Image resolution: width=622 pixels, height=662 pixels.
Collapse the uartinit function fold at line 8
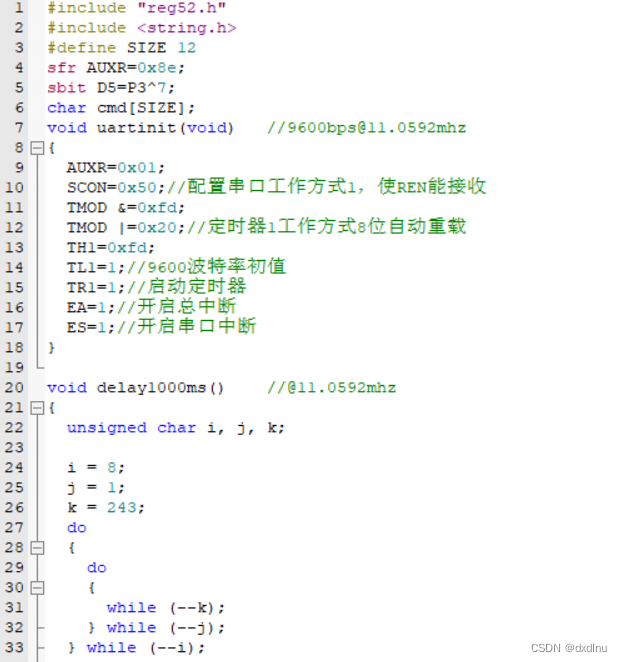pyautogui.click(x=38, y=148)
